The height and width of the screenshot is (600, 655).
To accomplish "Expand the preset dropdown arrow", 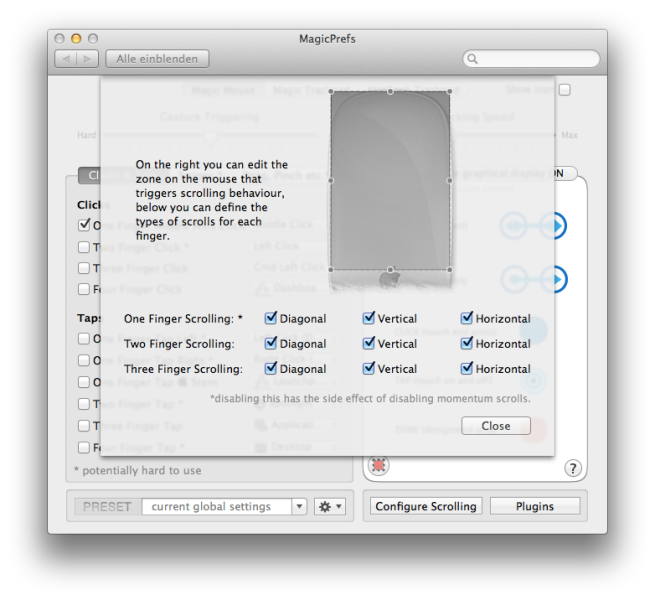I will pos(299,506).
